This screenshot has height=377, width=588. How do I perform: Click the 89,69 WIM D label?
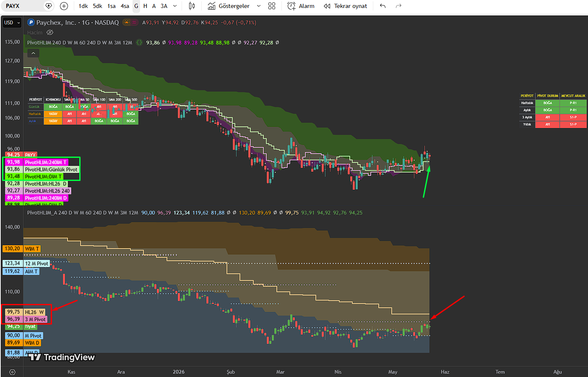click(x=23, y=343)
